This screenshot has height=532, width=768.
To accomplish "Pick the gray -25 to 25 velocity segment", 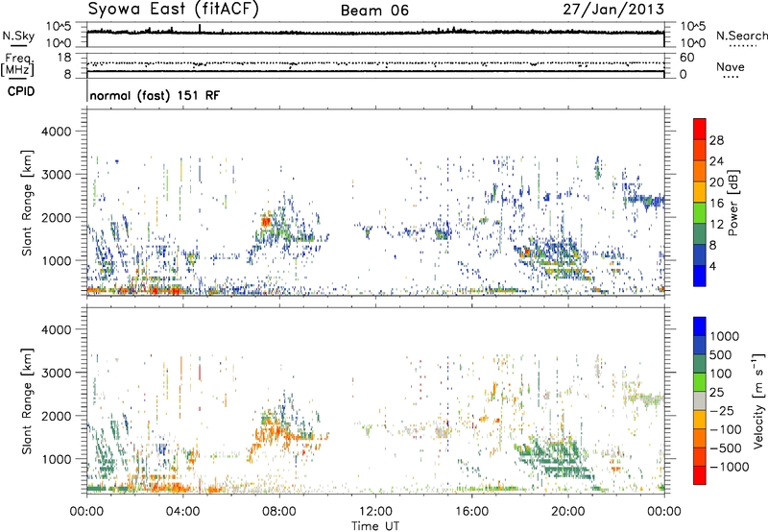I will tap(700, 401).
